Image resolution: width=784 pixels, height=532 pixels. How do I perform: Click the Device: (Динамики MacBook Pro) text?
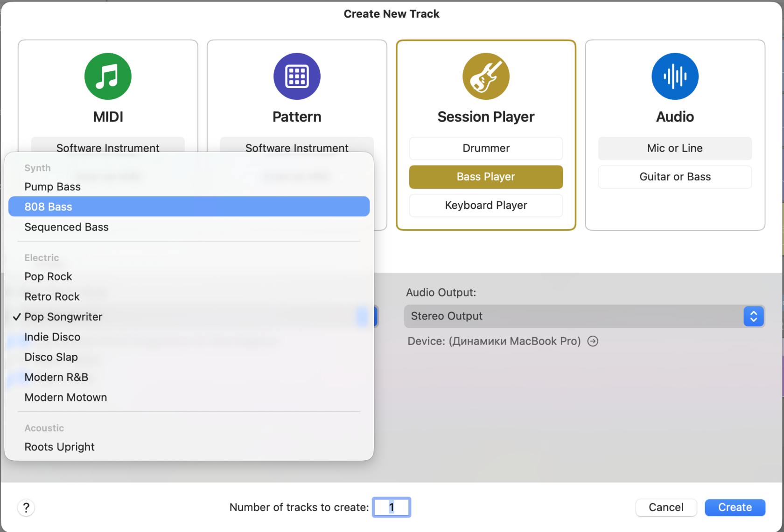pos(494,341)
